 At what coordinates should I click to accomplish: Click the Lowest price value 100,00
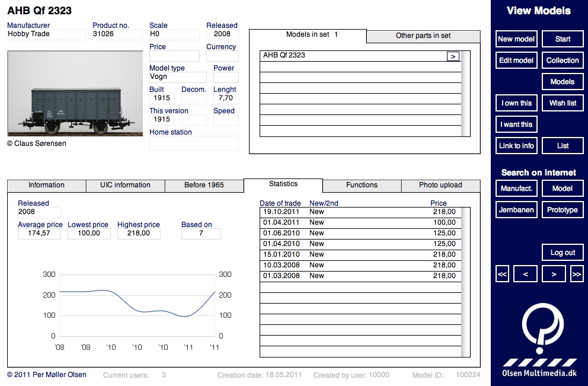click(89, 234)
